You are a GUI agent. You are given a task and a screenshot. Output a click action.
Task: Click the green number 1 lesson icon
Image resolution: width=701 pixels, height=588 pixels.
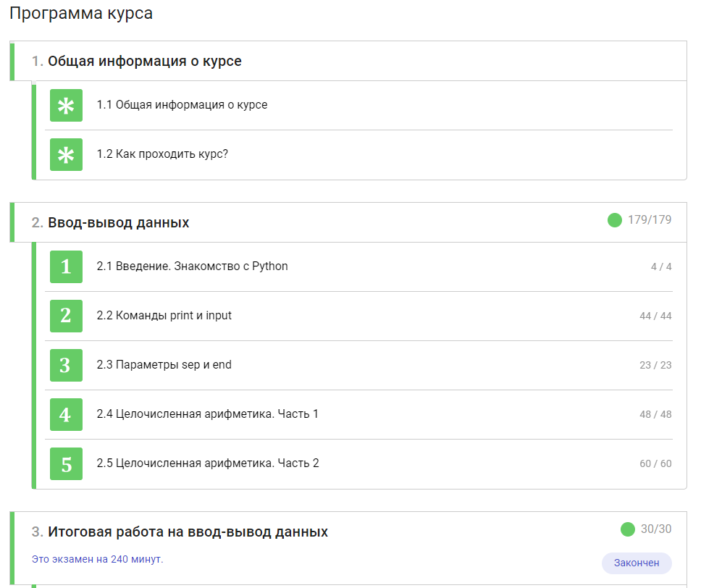(66, 266)
